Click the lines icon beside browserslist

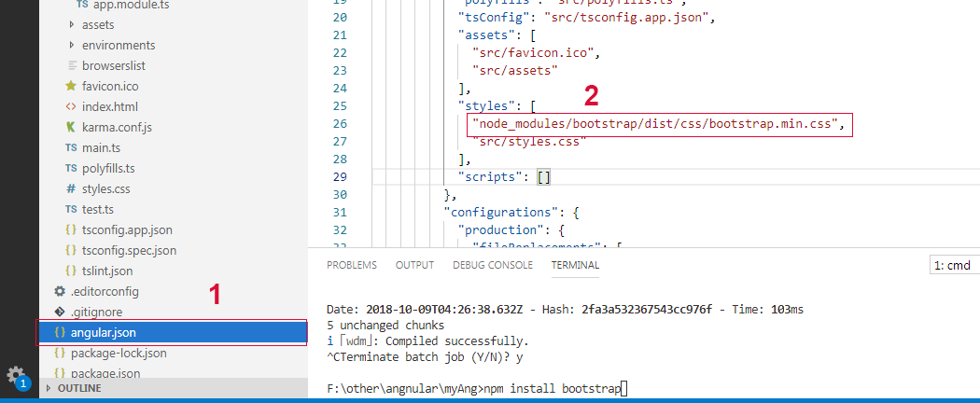(x=71, y=65)
